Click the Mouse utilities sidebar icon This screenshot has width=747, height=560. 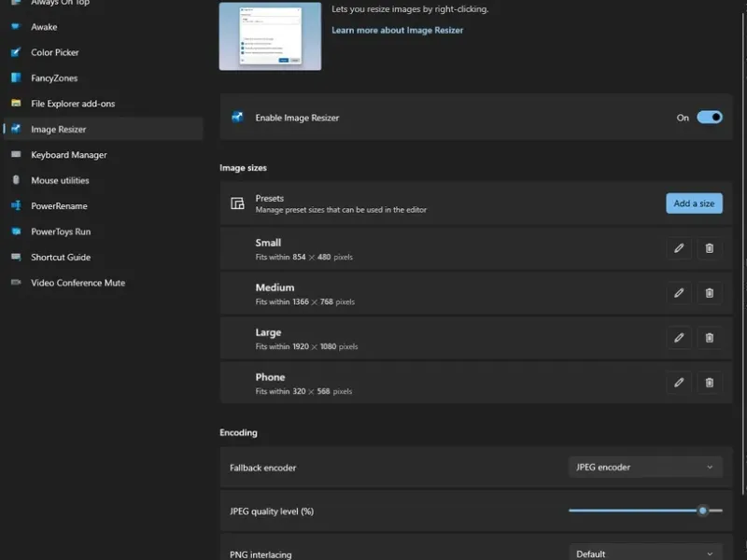[x=16, y=180]
